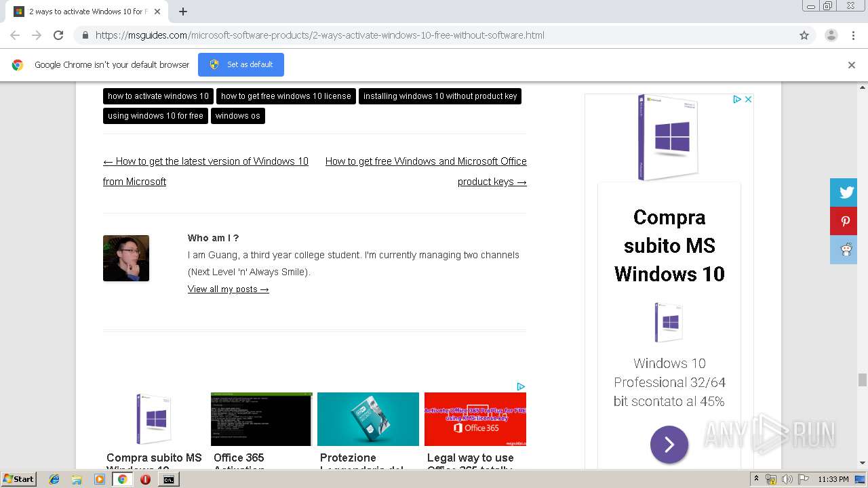The width and height of the screenshot is (868, 488).
Task: Click the author Guang's photo
Action: coord(126,258)
